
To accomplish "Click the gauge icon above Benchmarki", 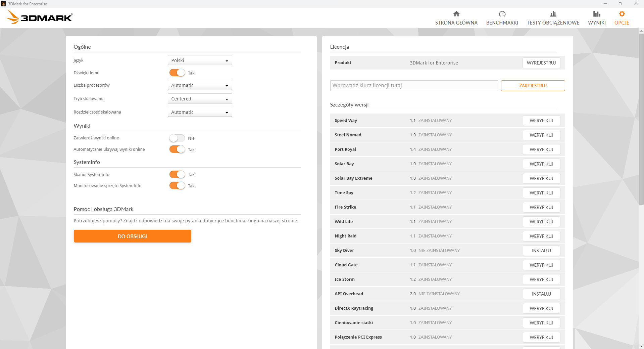I will pyautogui.click(x=502, y=14).
